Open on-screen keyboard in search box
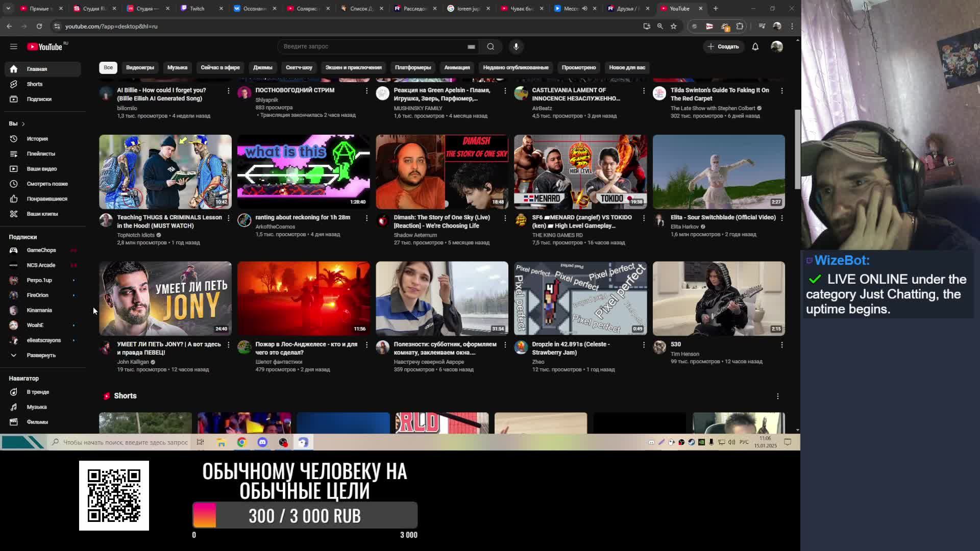This screenshot has height=551, width=980. pyautogui.click(x=471, y=46)
